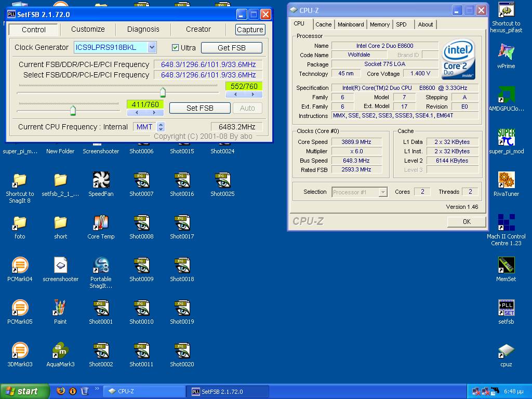The image size is (532, 399).
Task: Expand the quick launch chevron on taskbar
Action: tap(97, 389)
